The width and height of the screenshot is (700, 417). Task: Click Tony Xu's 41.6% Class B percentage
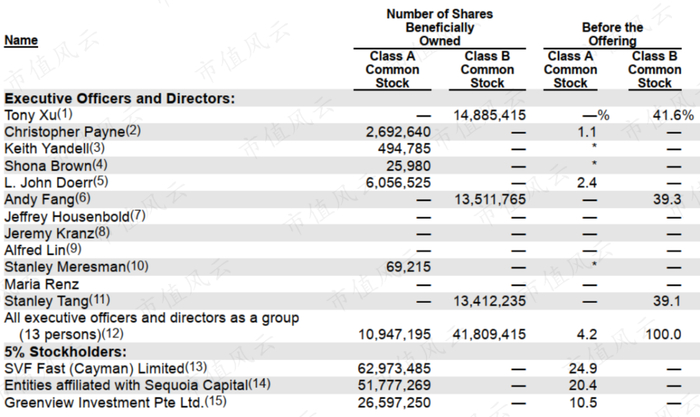tap(673, 115)
